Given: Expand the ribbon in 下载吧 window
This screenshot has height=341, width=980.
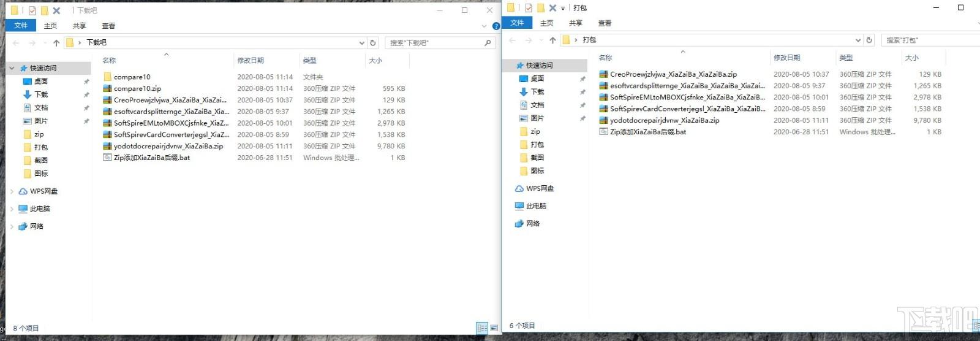Looking at the screenshot, I should [x=484, y=26].
